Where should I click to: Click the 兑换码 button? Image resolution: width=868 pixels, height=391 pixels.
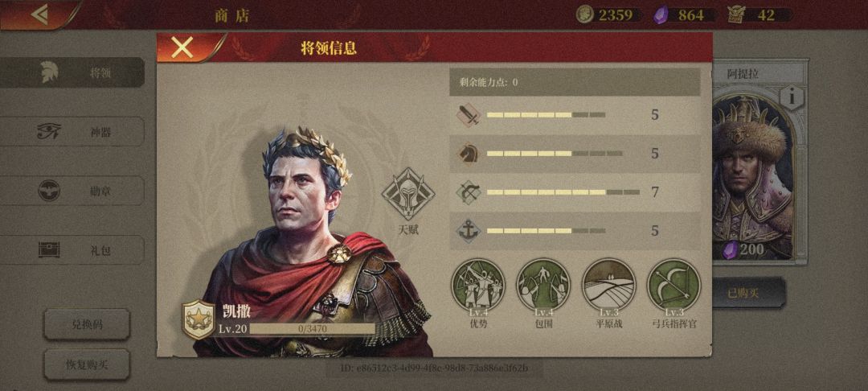(87, 324)
